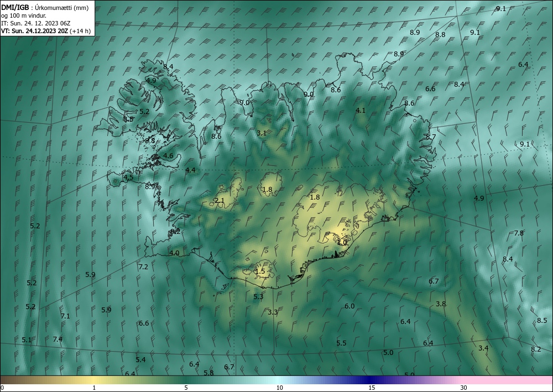Click the '7.1' value over the sea

click(x=65, y=316)
